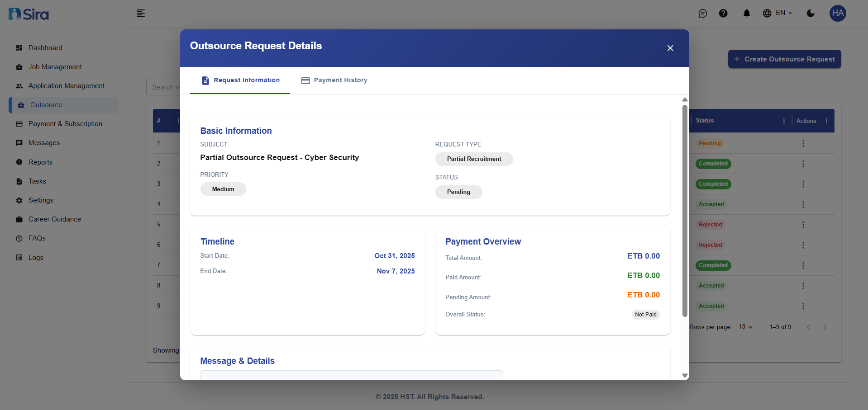This screenshot has height=410, width=868.
Task: Switch to the Payment History tab
Action: point(334,80)
